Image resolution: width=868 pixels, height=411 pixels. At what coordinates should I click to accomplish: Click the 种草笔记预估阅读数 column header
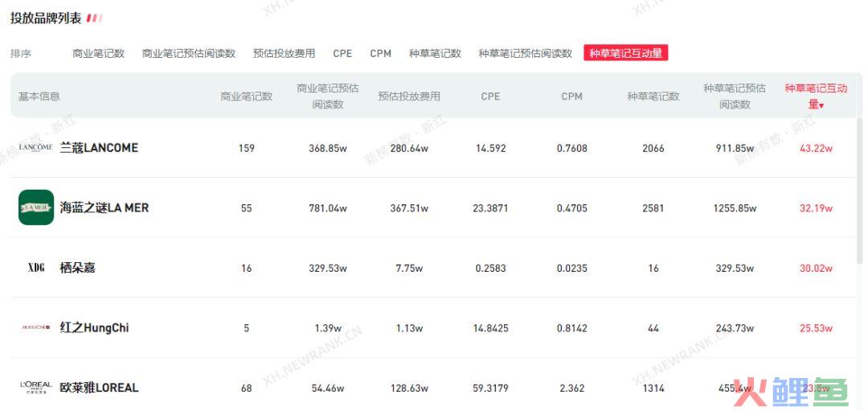tap(735, 97)
